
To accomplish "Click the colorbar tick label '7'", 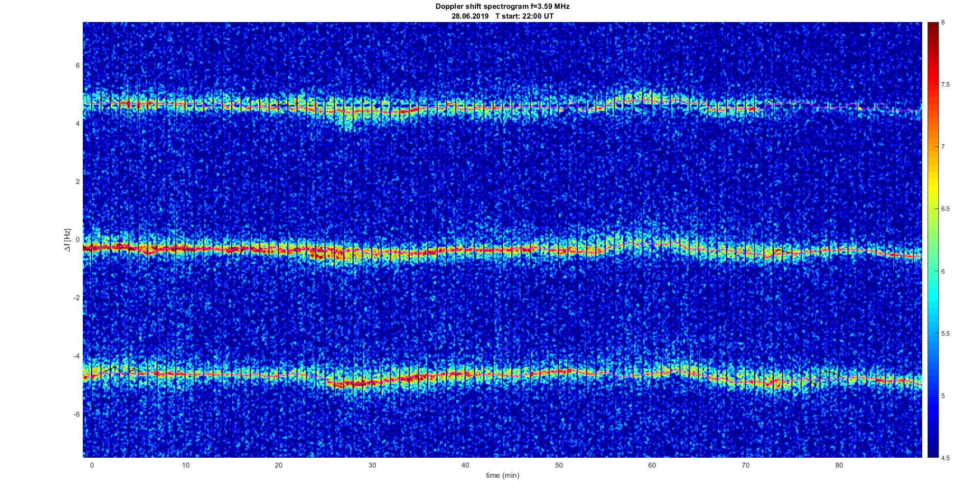I will (943, 147).
